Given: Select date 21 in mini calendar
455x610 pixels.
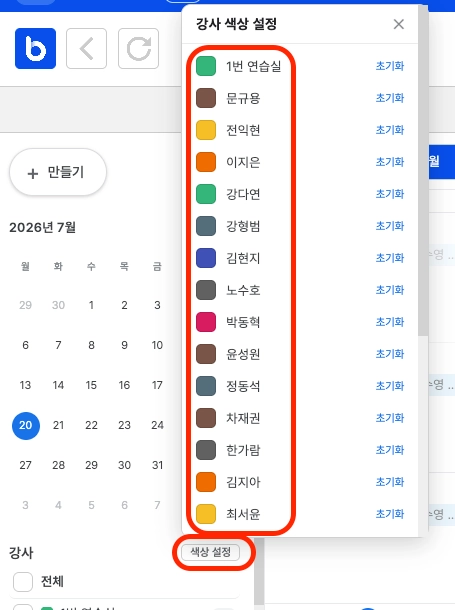Looking at the screenshot, I should pos(58,425).
